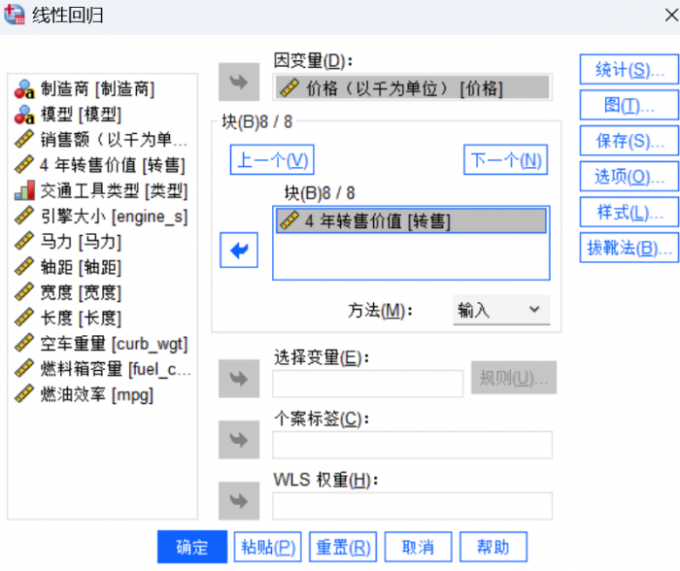This screenshot has width=680, height=571.
Task: Click the ruler icon beside 4 年转售价值 in variable list
Action: point(24,165)
